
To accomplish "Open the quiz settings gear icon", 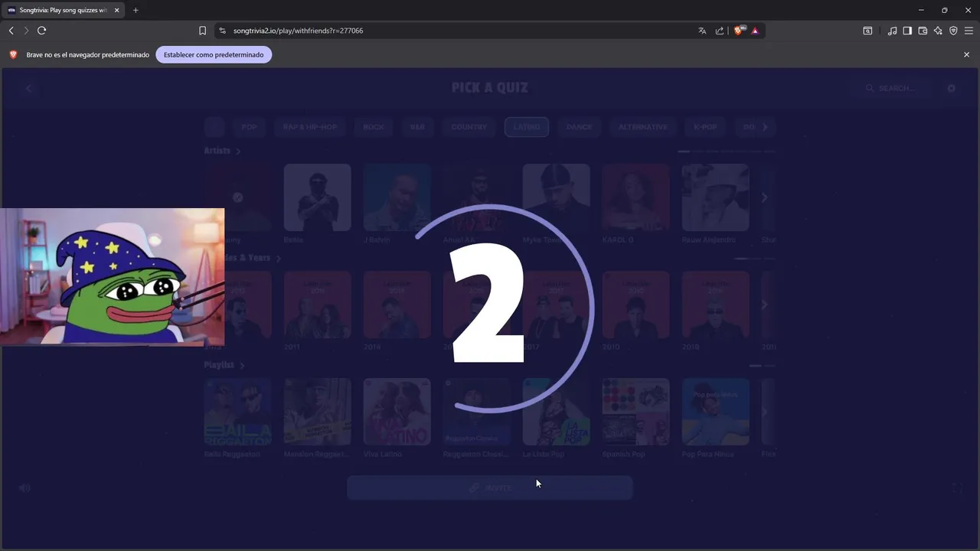I will coord(952,88).
